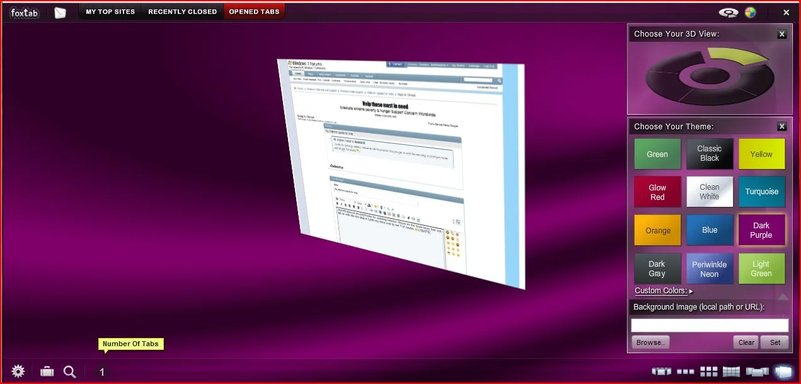
Task: Select the Opened Tabs tab
Action: [254, 12]
